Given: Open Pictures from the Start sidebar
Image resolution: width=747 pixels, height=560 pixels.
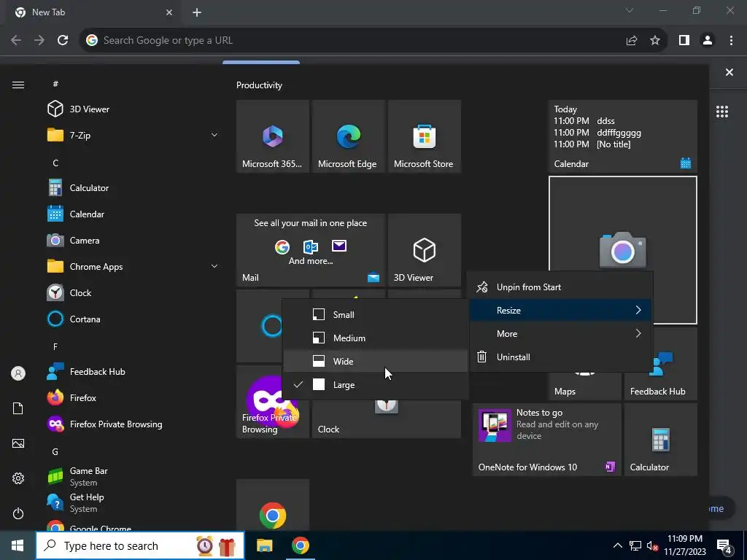Looking at the screenshot, I should 18,443.
